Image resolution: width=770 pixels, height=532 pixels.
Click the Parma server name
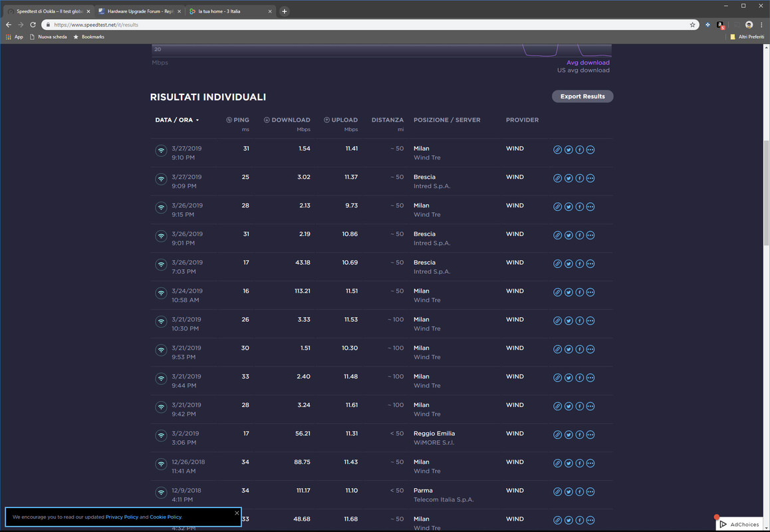(423, 490)
